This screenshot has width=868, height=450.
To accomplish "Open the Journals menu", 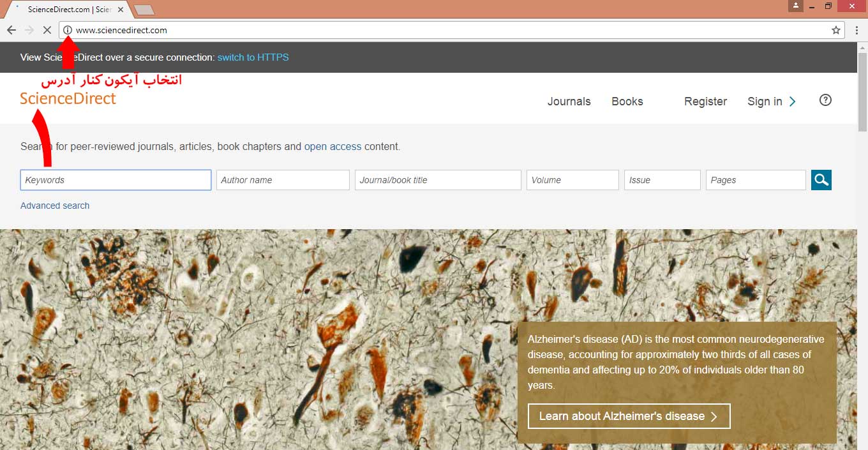I will 569,101.
